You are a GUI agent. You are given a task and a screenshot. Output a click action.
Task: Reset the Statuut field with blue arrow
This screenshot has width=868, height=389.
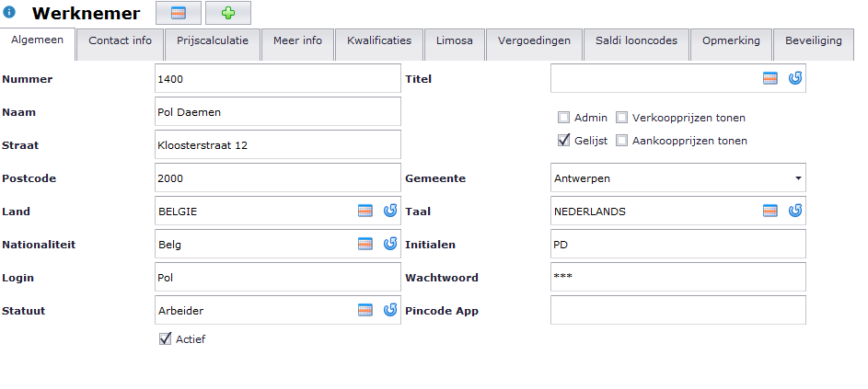390,310
